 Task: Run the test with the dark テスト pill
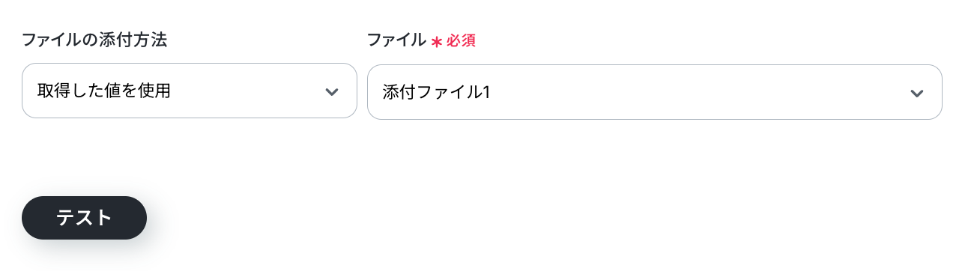click(84, 218)
